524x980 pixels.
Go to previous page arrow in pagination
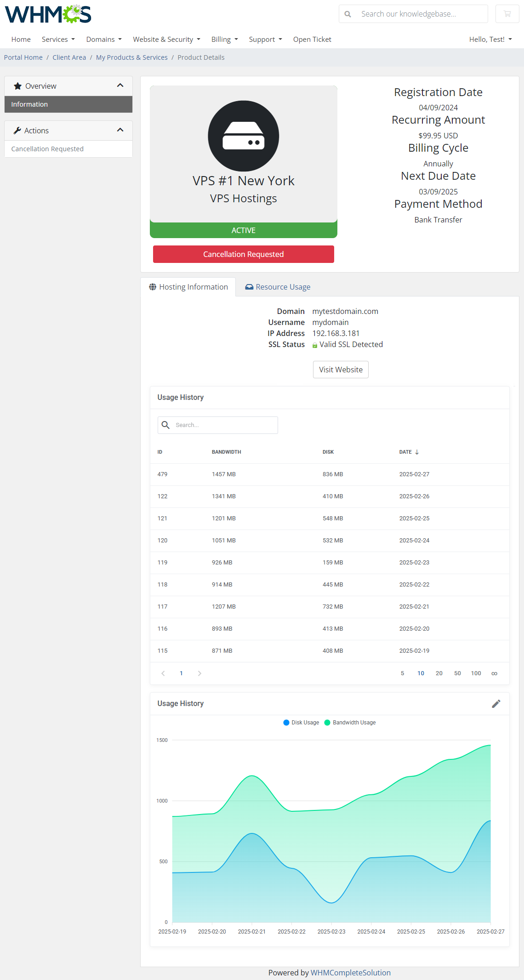163,673
